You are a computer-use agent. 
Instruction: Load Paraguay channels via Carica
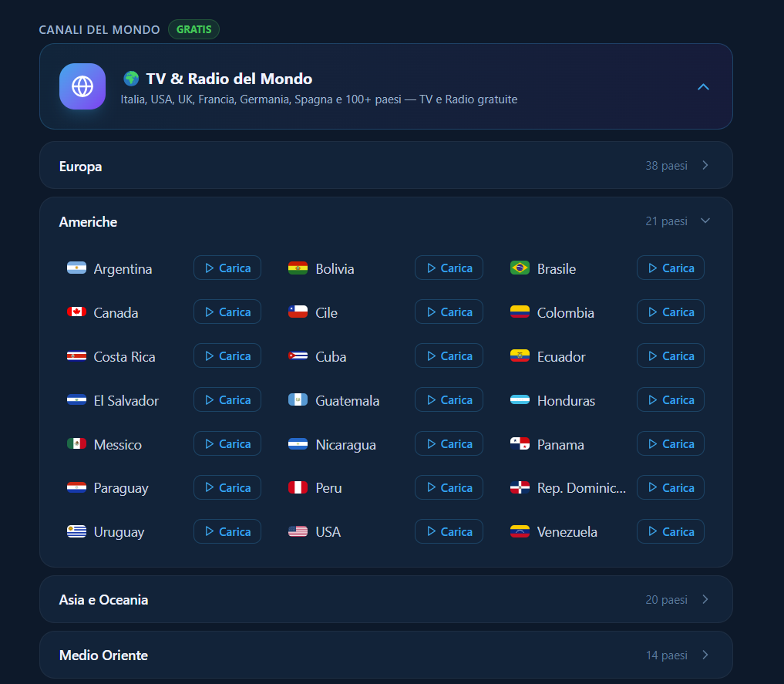(x=227, y=487)
